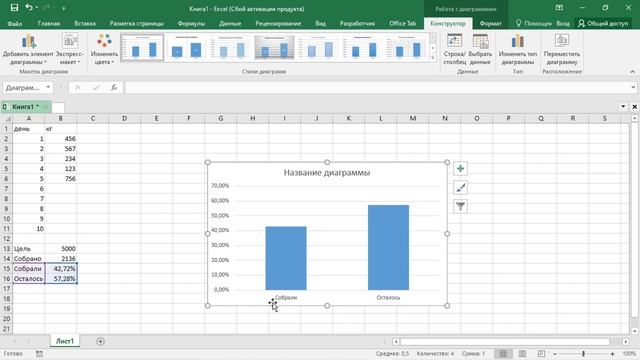
Task: Click Switch Row/Column button
Action: click(x=454, y=49)
